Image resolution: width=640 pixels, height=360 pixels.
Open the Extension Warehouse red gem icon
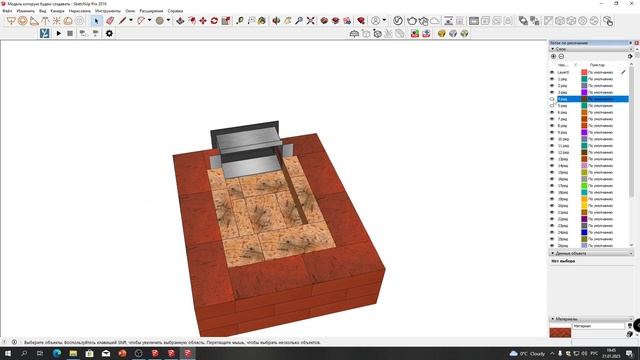click(361, 21)
